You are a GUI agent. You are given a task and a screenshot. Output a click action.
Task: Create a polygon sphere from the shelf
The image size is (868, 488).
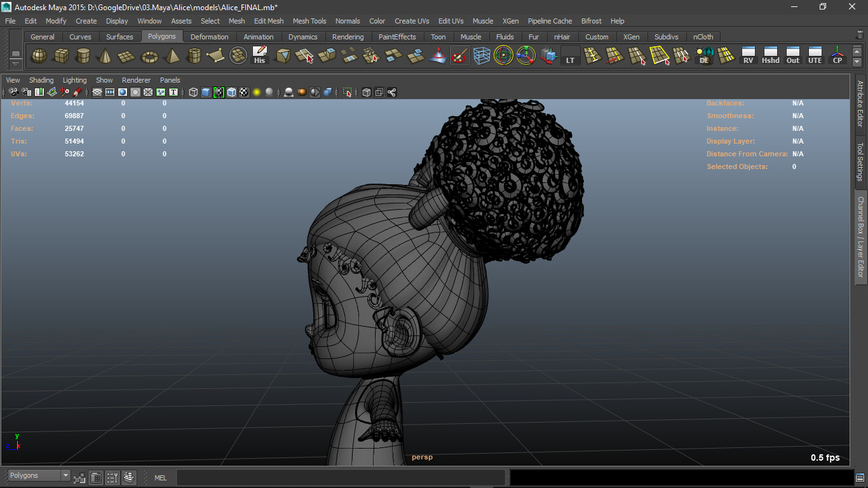(x=39, y=57)
